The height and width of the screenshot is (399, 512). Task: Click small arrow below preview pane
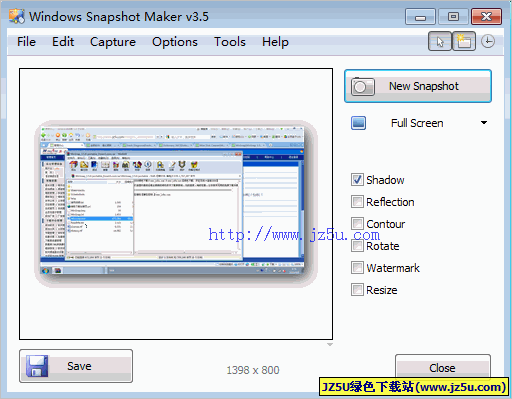pos(330,344)
